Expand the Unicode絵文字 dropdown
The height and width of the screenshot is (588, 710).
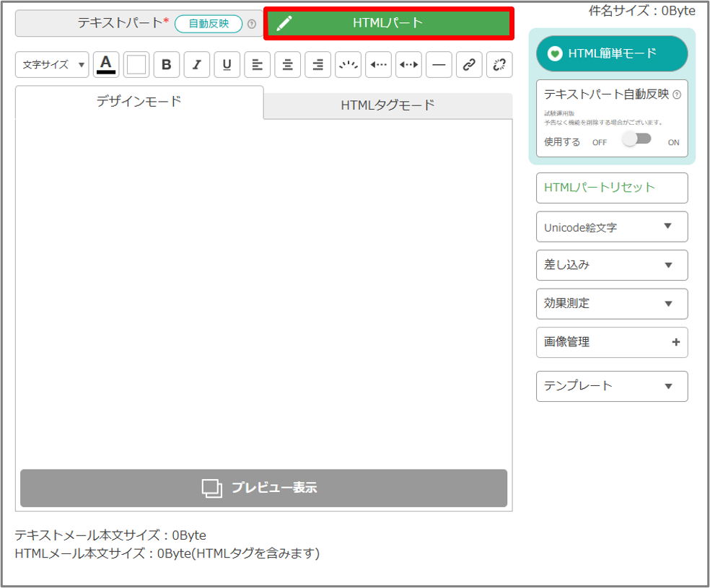pyautogui.click(x=612, y=227)
